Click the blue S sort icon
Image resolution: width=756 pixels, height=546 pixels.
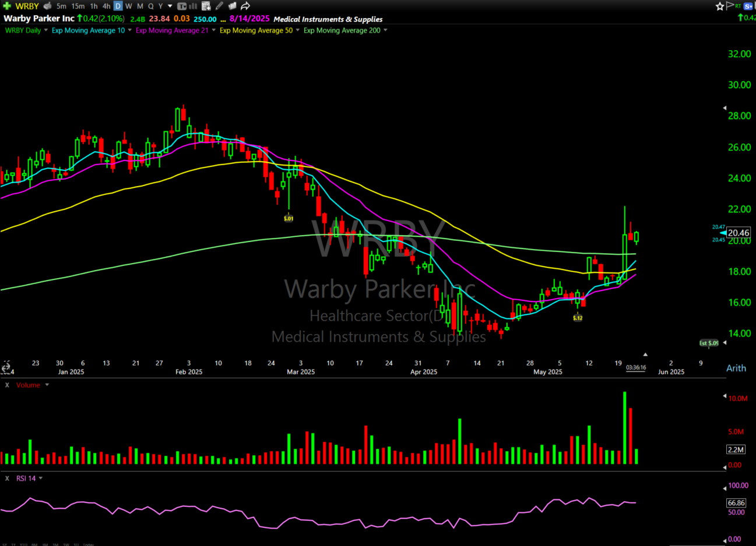(x=748, y=6)
